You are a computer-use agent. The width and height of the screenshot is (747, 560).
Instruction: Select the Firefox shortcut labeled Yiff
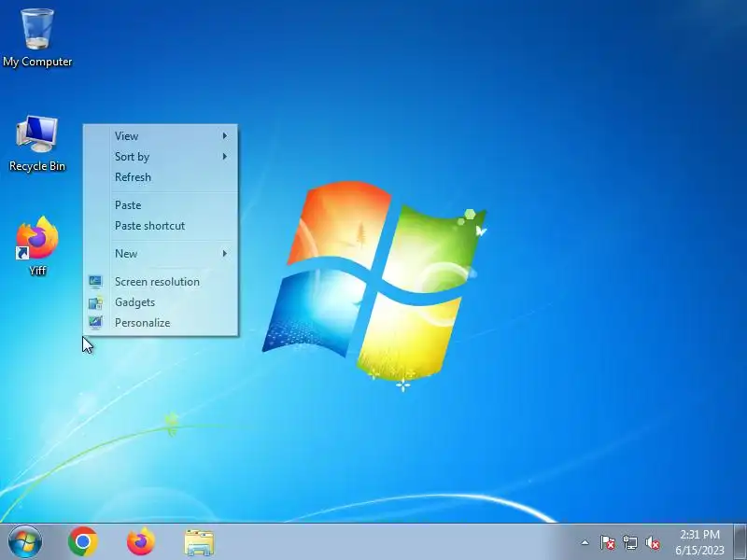point(37,245)
